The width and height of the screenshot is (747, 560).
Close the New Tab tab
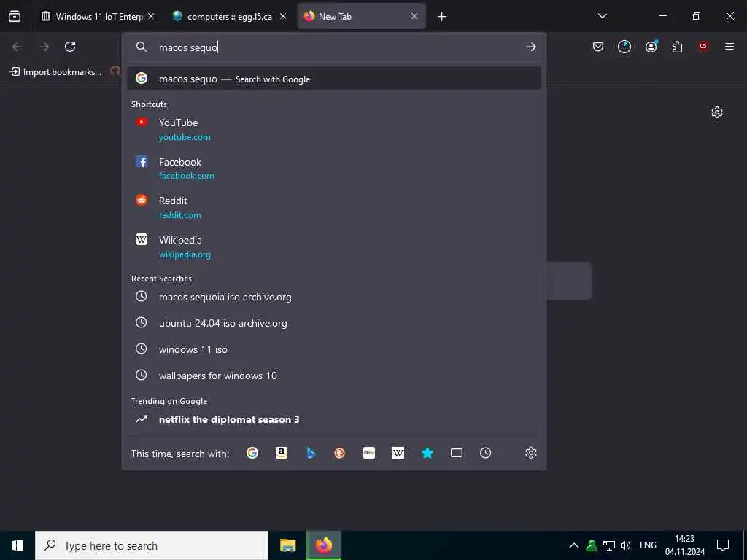click(x=414, y=16)
